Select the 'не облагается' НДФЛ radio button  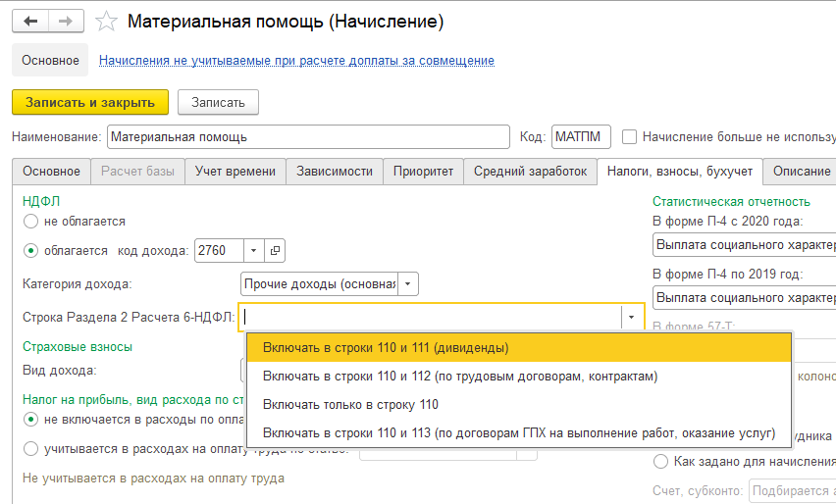tap(31, 222)
